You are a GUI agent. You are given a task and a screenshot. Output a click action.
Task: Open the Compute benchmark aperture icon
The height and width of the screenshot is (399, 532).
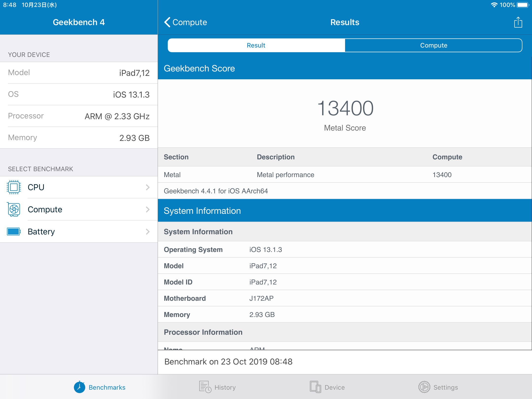[14, 209]
